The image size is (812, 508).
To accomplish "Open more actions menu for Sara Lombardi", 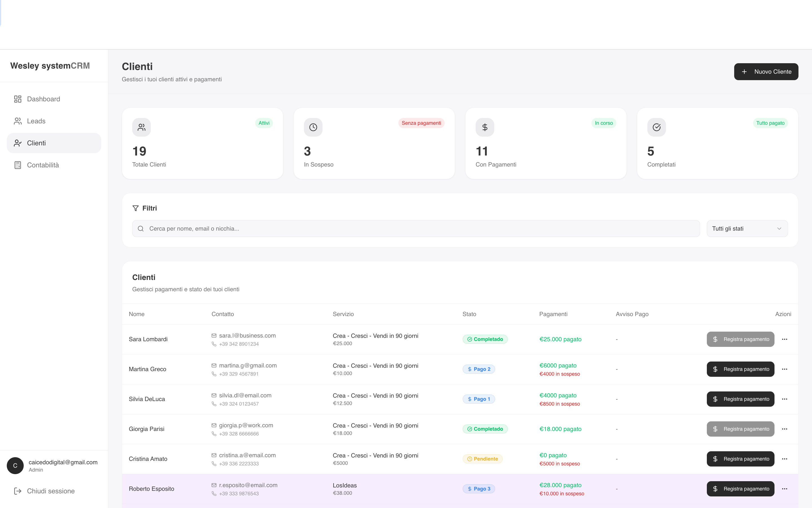I will [x=784, y=339].
